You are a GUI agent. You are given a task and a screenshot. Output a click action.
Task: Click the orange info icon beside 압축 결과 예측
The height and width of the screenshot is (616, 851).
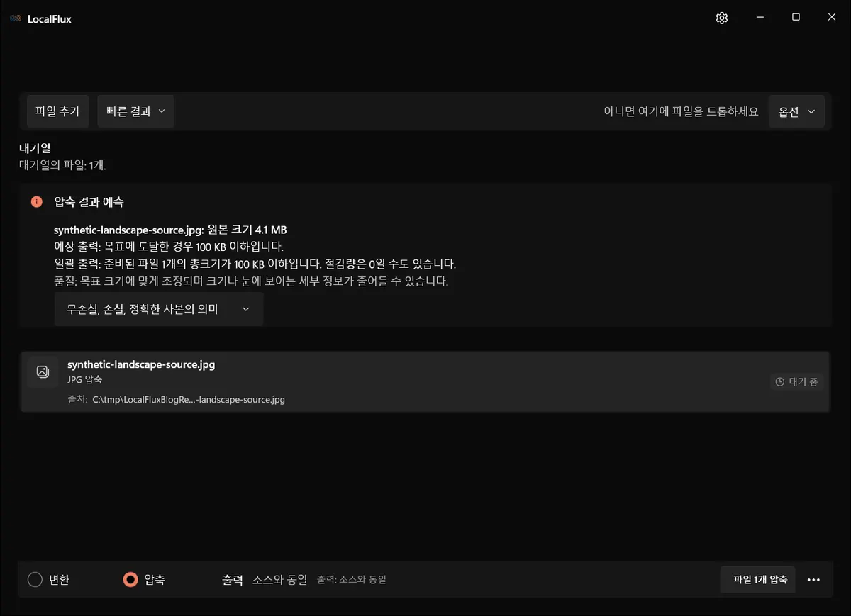click(37, 202)
